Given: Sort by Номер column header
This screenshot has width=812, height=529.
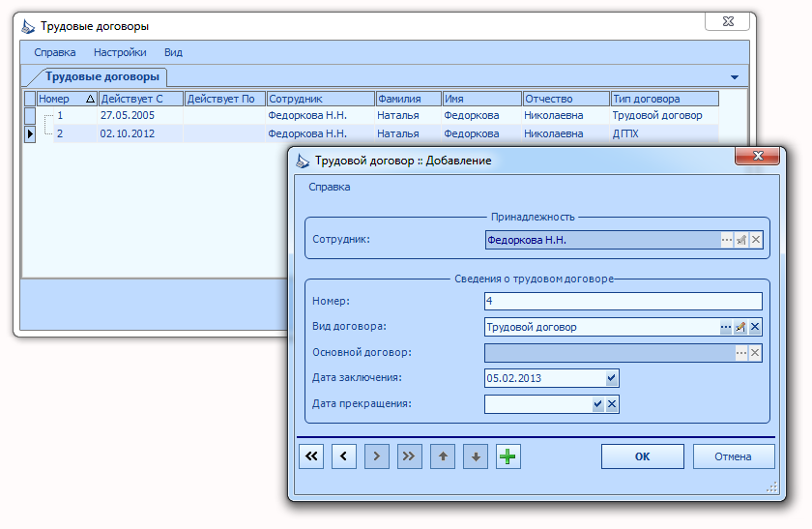Looking at the screenshot, I should 67,99.
